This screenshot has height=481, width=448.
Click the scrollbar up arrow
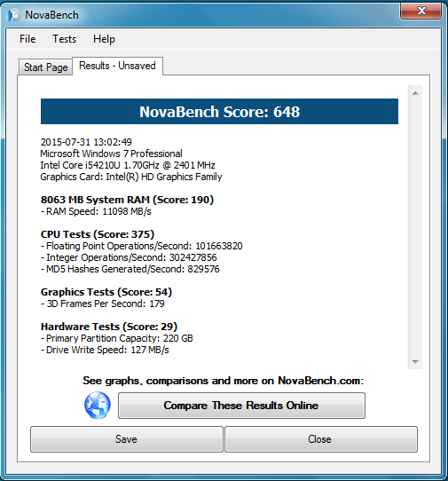pos(415,93)
